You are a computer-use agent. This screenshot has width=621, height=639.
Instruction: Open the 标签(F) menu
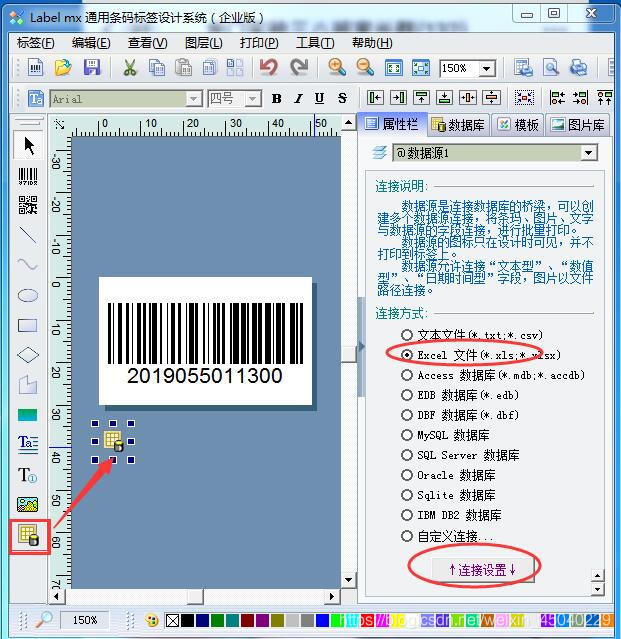tap(35, 43)
